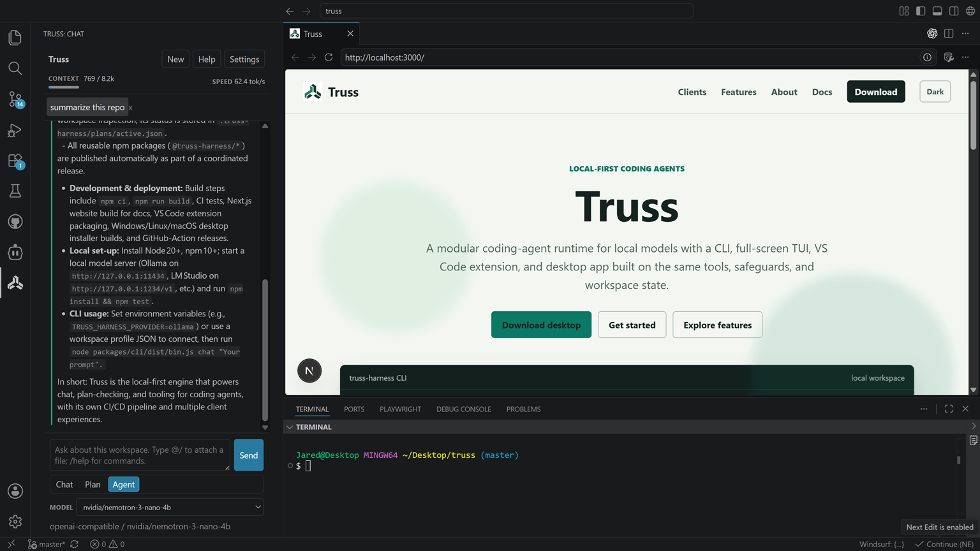This screenshot has height=551, width=980.
Task: Focus the 'Ask about this workspace' input
Action: pyautogui.click(x=140, y=455)
